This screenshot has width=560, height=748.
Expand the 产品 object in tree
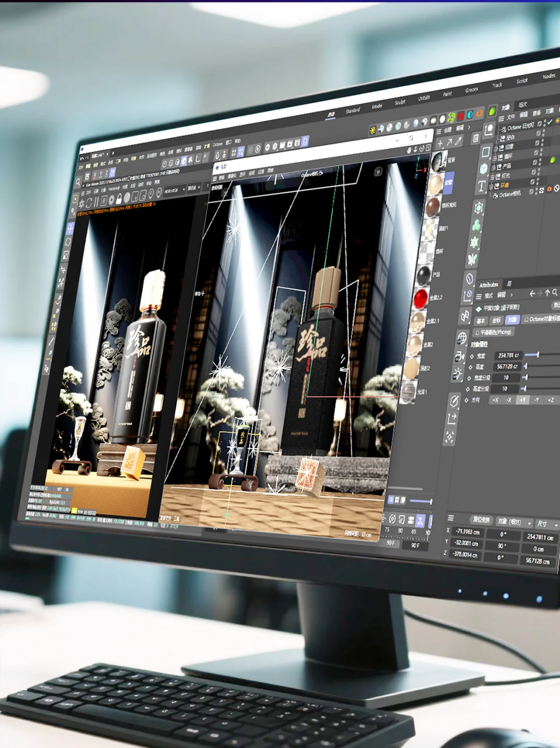[x=493, y=167]
